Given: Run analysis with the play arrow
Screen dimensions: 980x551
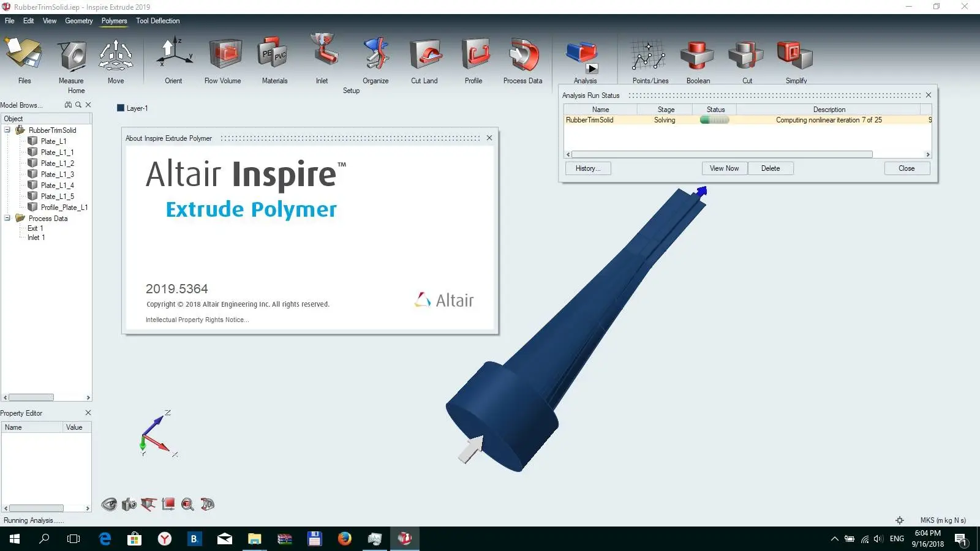Looking at the screenshot, I should pos(592,69).
